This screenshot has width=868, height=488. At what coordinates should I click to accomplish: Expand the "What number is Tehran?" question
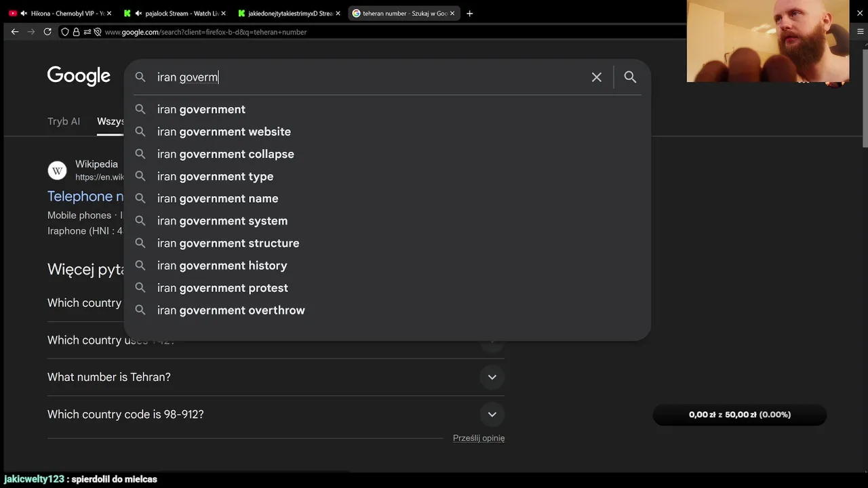[492, 377]
